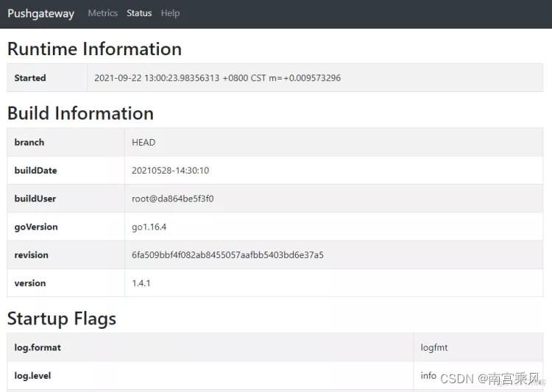The image size is (552, 392).
Task: Open the Help nav item
Action: click(171, 13)
